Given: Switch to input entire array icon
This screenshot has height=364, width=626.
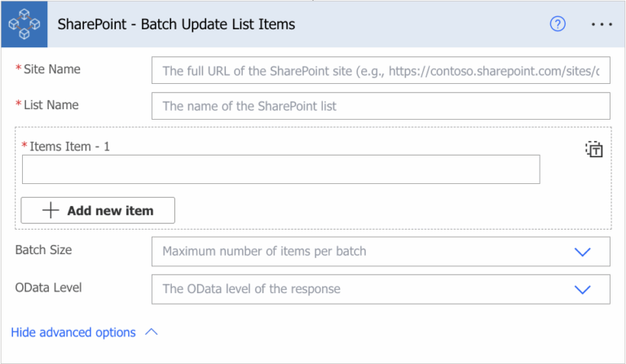Looking at the screenshot, I should (x=594, y=150).
